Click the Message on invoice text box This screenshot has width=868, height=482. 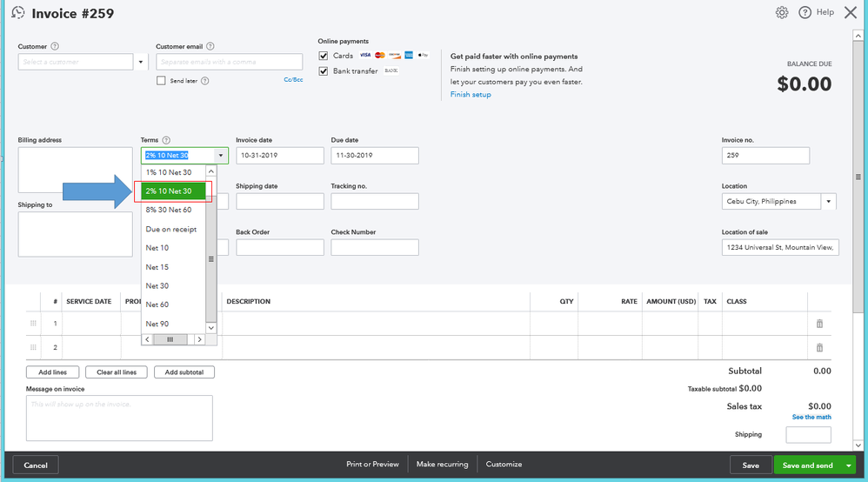119,418
